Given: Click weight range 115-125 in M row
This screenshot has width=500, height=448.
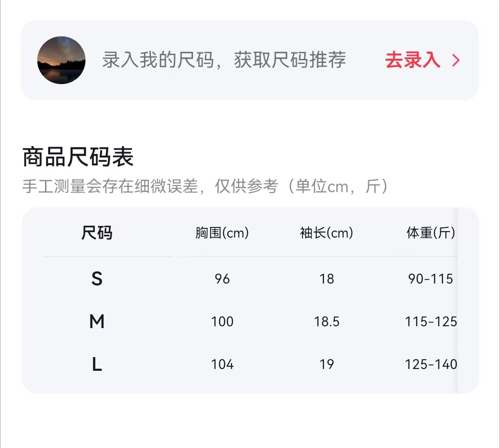Looking at the screenshot, I should point(431,322).
